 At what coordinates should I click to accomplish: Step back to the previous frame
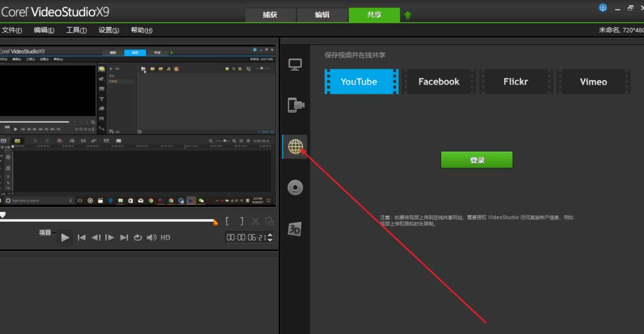tap(96, 237)
